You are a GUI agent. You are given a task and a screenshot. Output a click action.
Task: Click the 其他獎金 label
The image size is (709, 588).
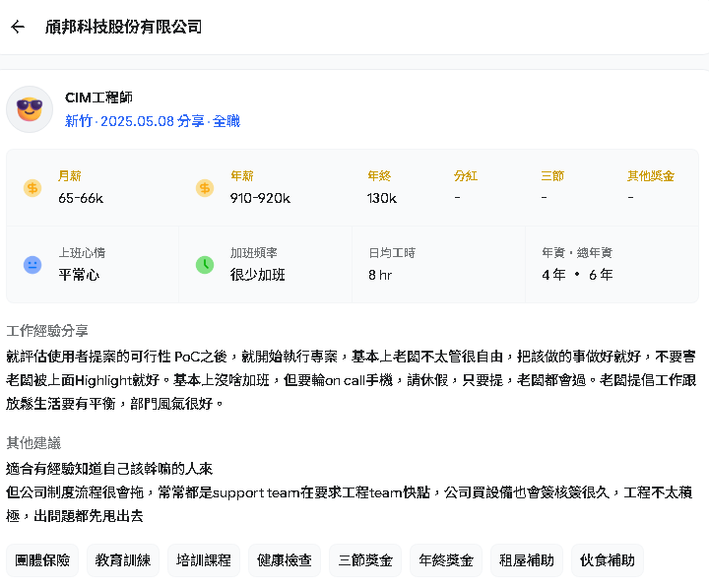651,176
